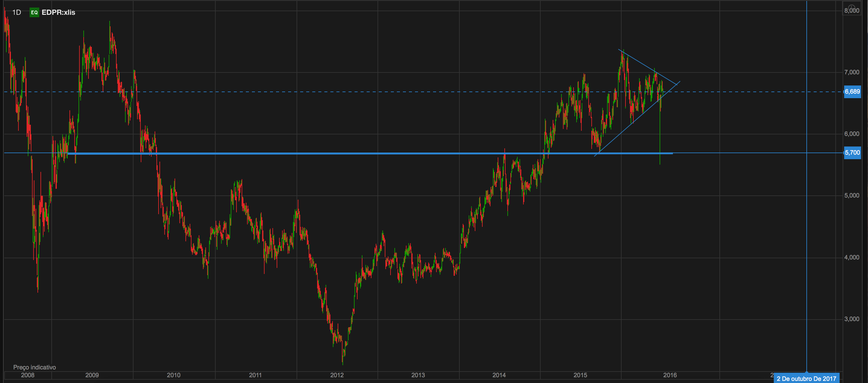Click the clock icon at top right
The width and height of the screenshot is (868, 383).
click(x=852, y=8)
